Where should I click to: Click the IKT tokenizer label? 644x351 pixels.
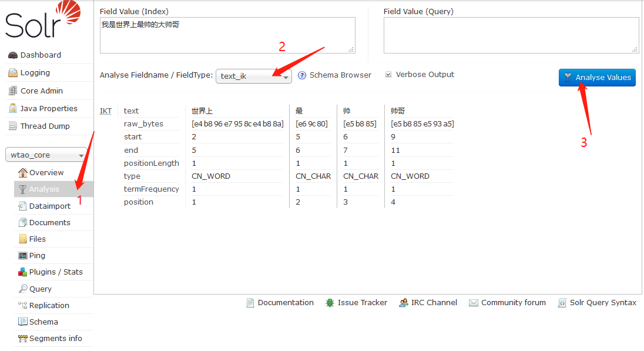[106, 111]
